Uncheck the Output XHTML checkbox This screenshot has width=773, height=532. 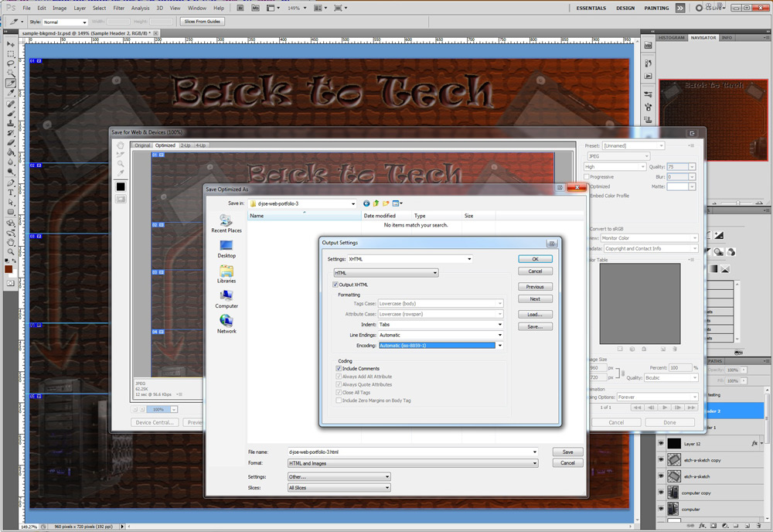[x=336, y=285]
